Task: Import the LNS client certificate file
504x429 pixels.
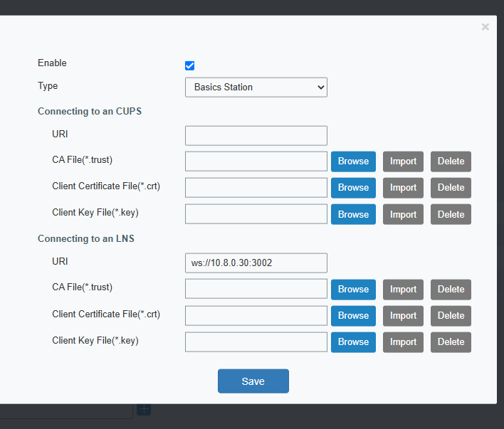Action: point(403,316)
